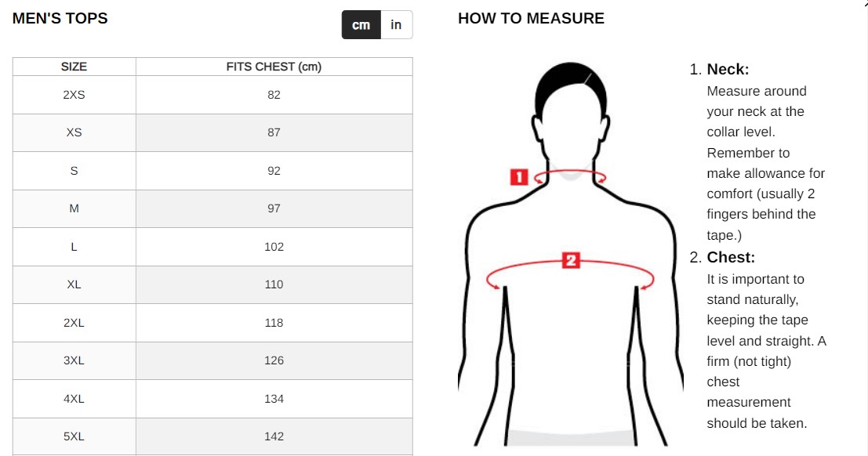
Task: Select the 3XL size cell
Action: [74, 360]
